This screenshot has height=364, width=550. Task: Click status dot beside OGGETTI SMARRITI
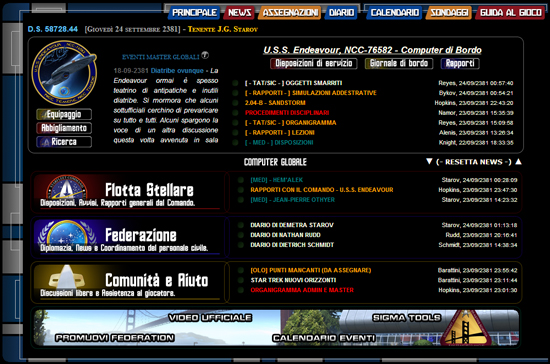click(x=235, y=83)
